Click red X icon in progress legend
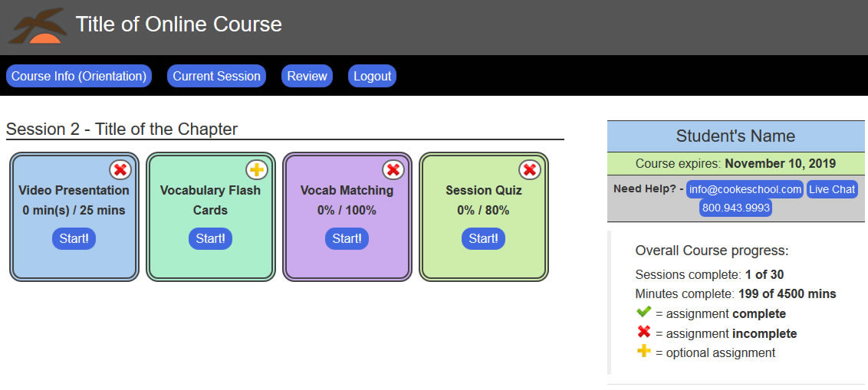The image size is (868, 390). tap(643, 333)
